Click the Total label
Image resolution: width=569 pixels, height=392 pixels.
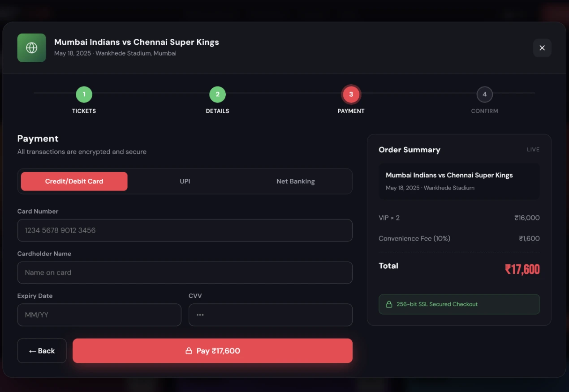(x=388, y=266)
